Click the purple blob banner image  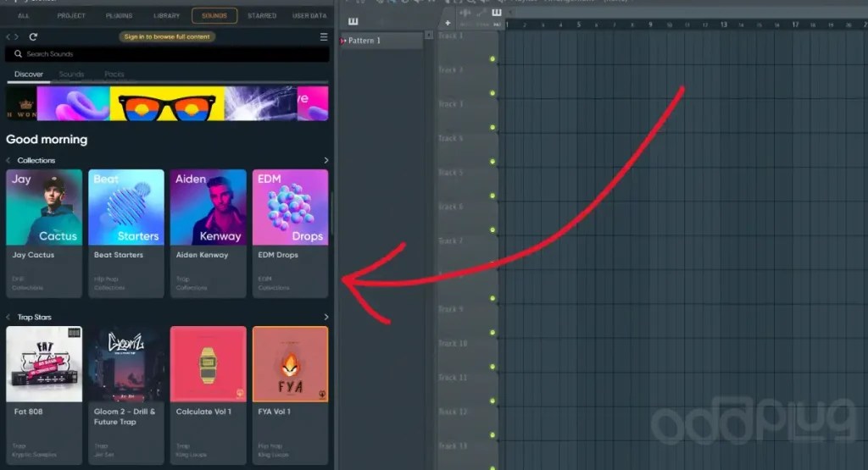(74, 103)
